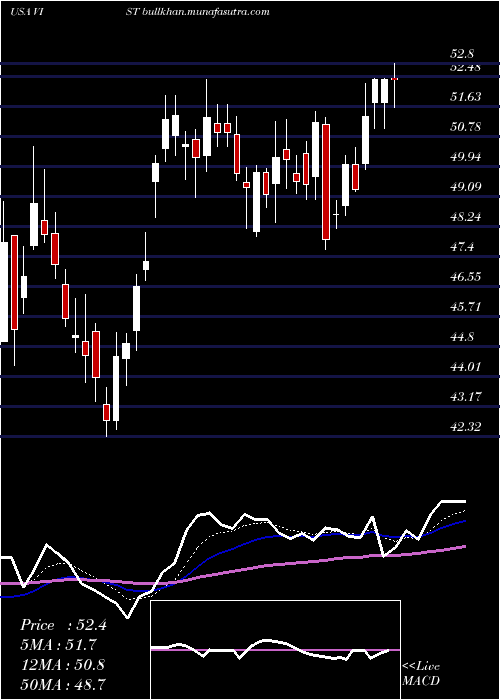Click the pink MACD signal line in inset
Viewport: 500px width, 700px height.
pos(270,650)
